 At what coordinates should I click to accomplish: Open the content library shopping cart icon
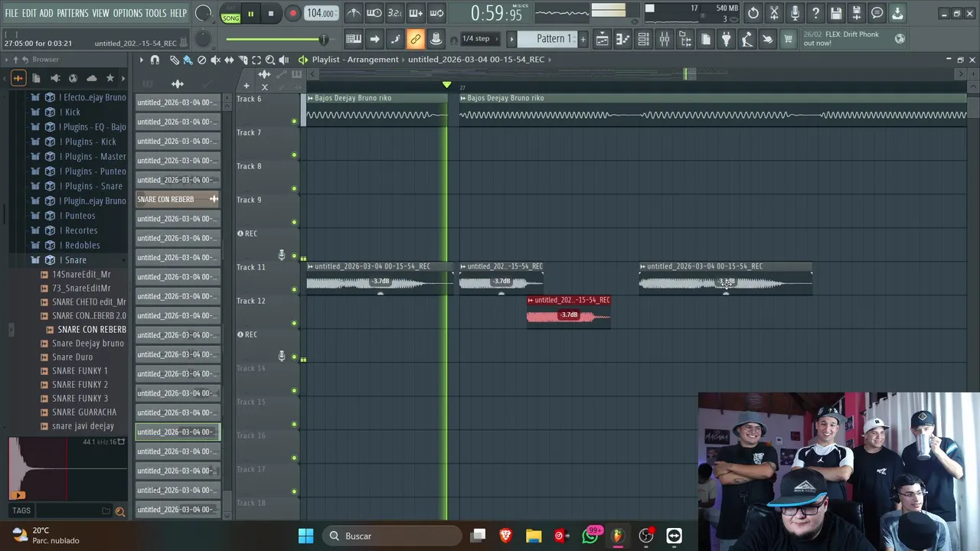pyautogui.click(x=788, y=39)
